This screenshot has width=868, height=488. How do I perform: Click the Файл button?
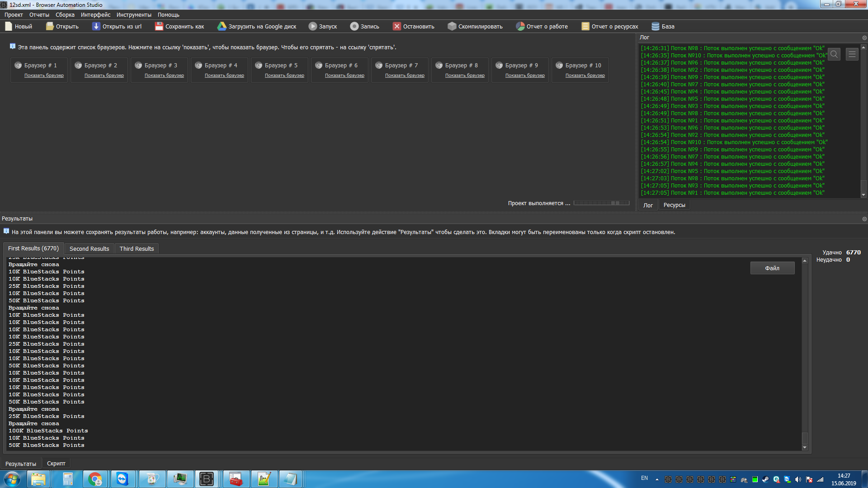(772, 268)
